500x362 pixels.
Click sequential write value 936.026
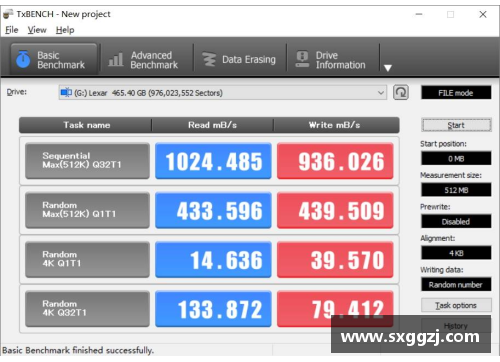pos(335,161)
